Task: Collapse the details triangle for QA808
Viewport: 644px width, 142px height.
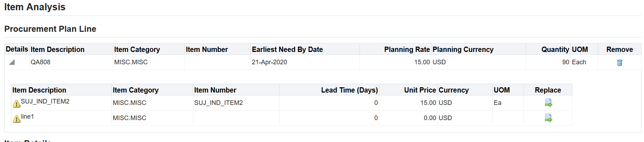Action: [x=12, y=62]
